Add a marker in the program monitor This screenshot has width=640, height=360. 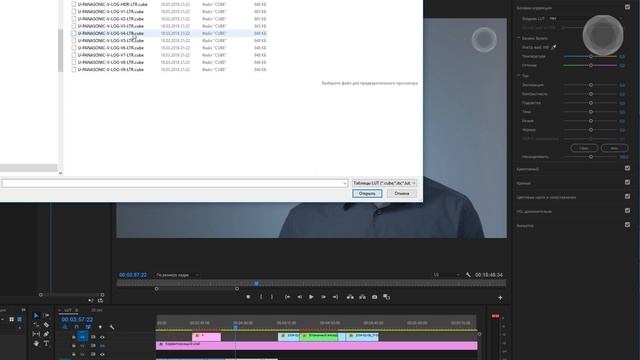pos(248,297)
